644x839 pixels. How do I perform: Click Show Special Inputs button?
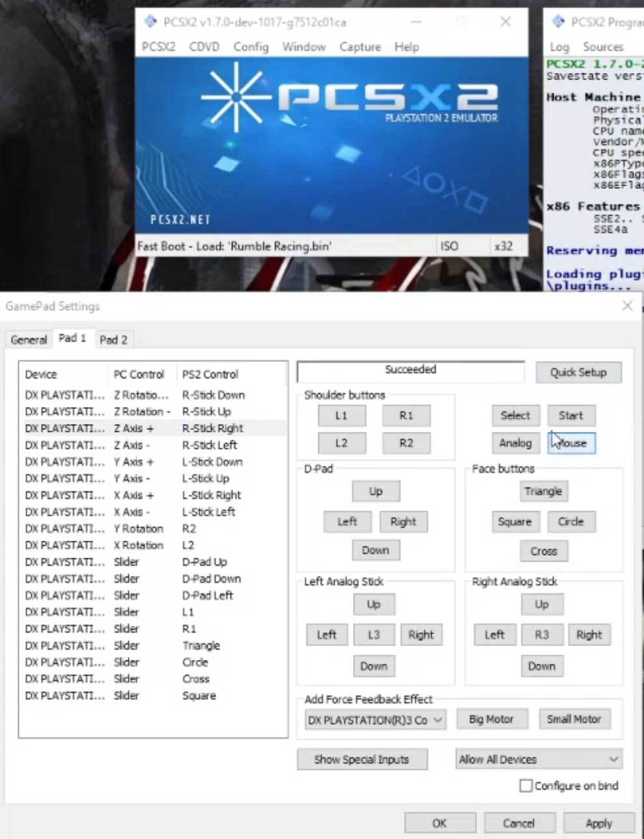362,759
